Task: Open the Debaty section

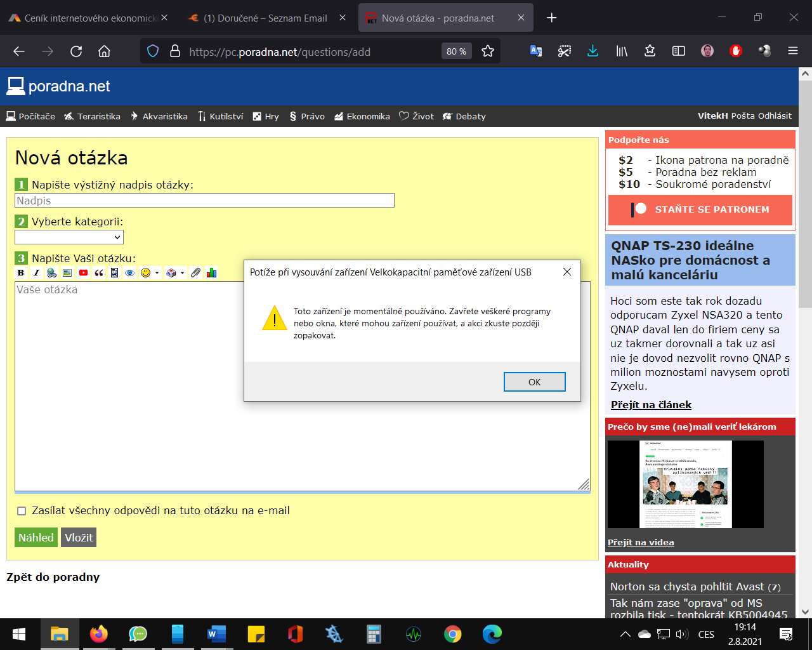Action: [464, 116]
